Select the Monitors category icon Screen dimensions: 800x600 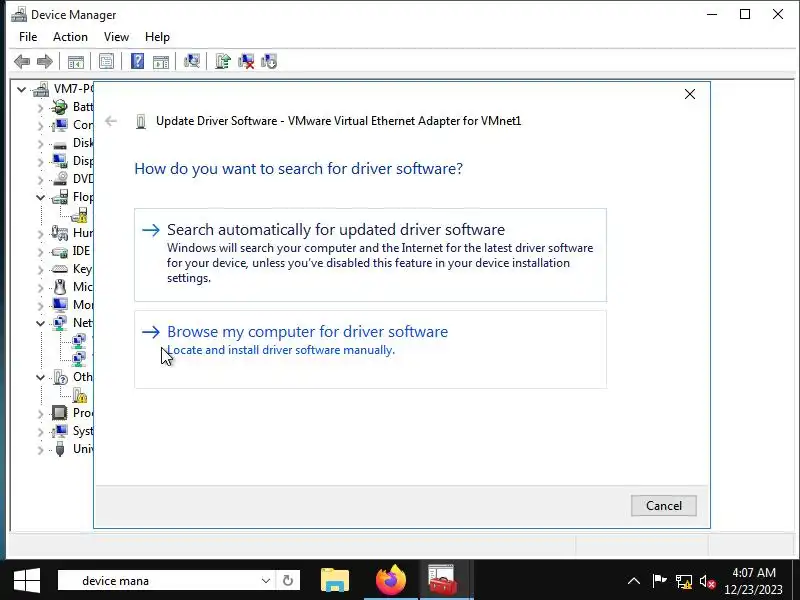pos(60,305)
